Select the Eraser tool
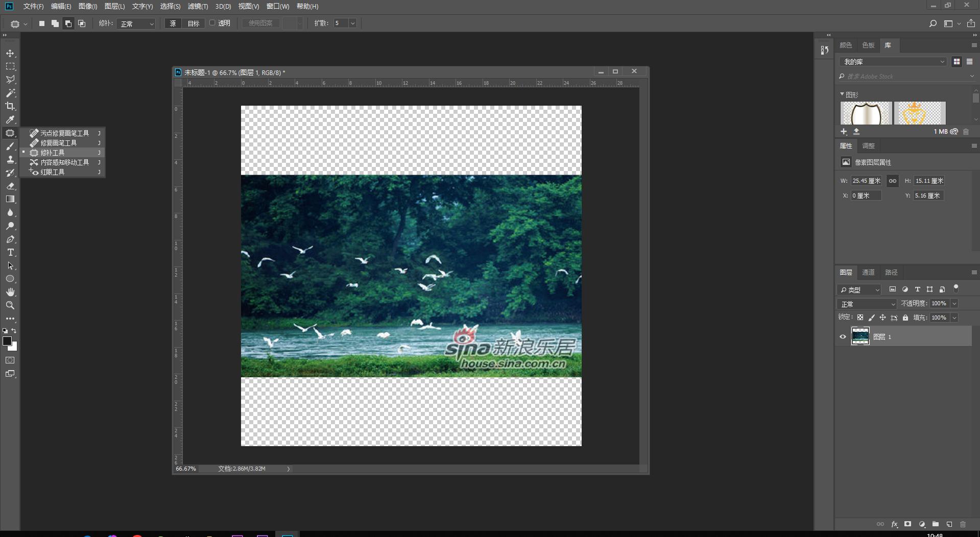 click(10, 186)
